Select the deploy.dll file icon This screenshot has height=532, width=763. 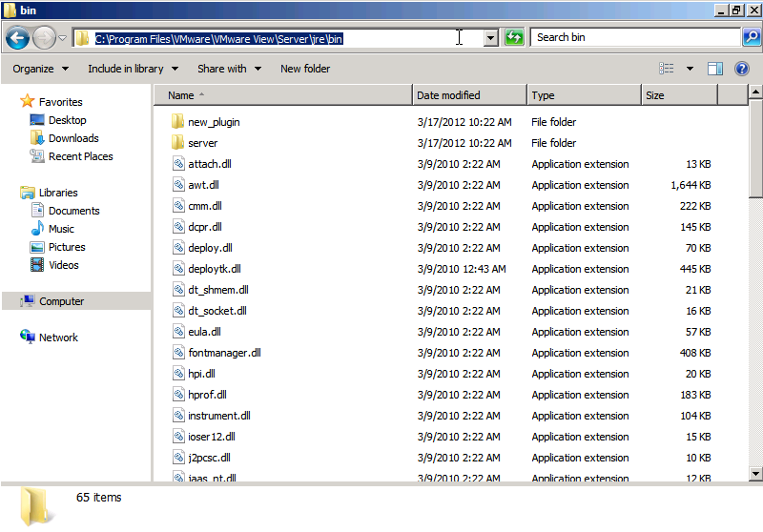tap(178, 247)
